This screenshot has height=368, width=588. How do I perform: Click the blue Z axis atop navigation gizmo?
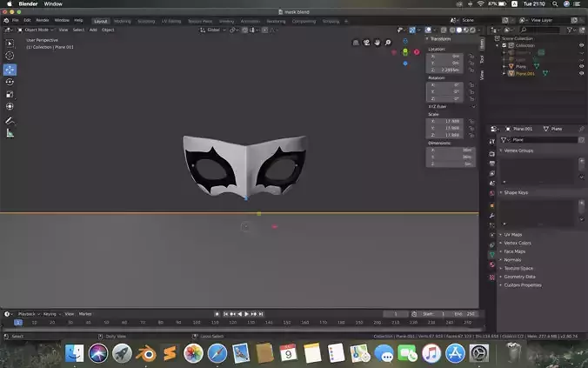(x=405, y=41)
